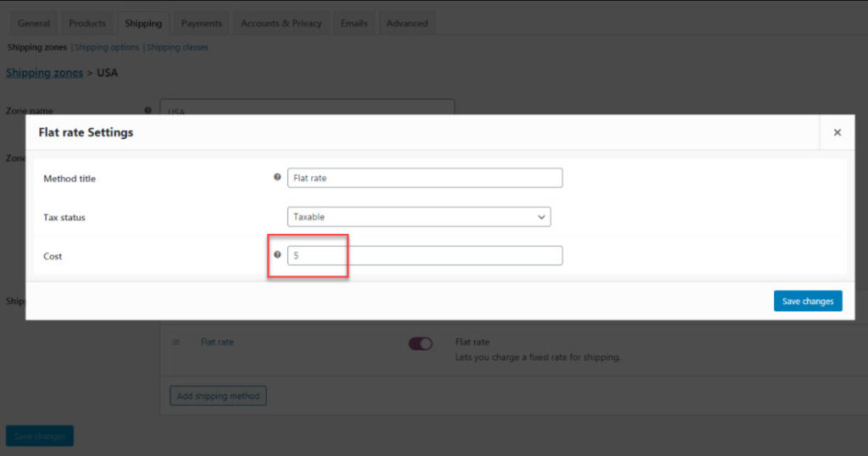Click the Method title help icon
Screen dimensions: 868x456
277,178
